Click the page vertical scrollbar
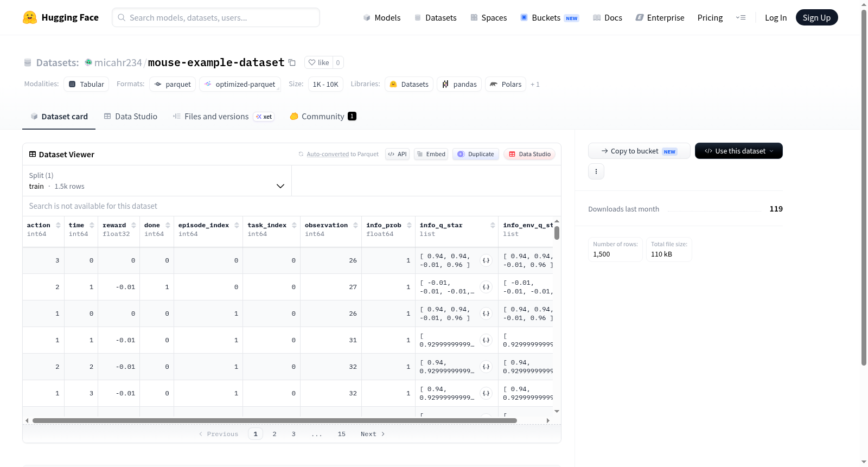868x467 pixels. [x=864, y=187]
